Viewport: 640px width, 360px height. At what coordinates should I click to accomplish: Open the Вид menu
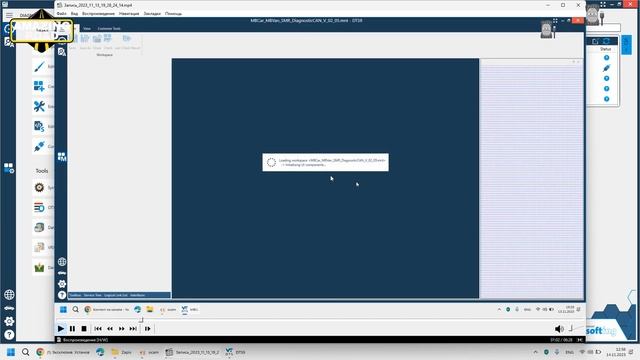[x=74, y=13]
